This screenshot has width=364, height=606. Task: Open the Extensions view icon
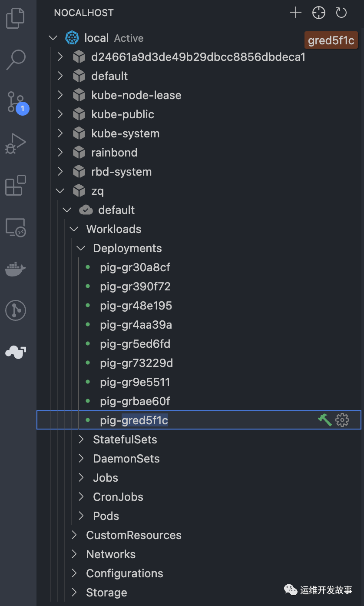pyautogui.click(x=16, y=185)
